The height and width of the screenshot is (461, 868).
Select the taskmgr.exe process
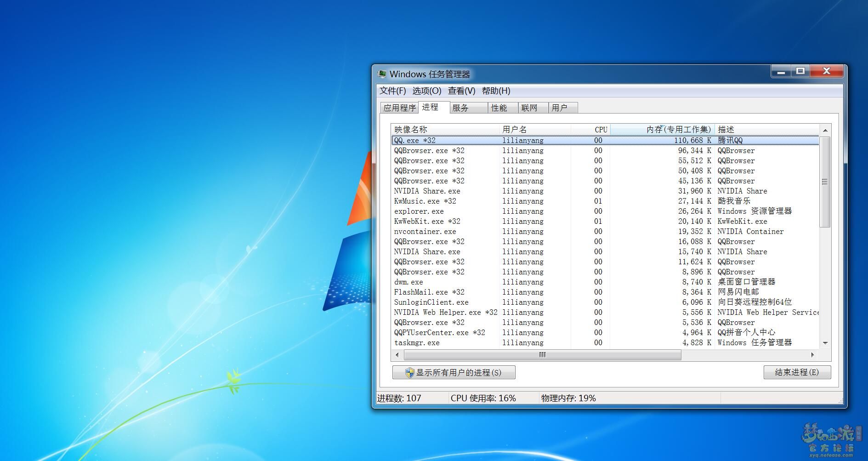[x=605, y=343]
